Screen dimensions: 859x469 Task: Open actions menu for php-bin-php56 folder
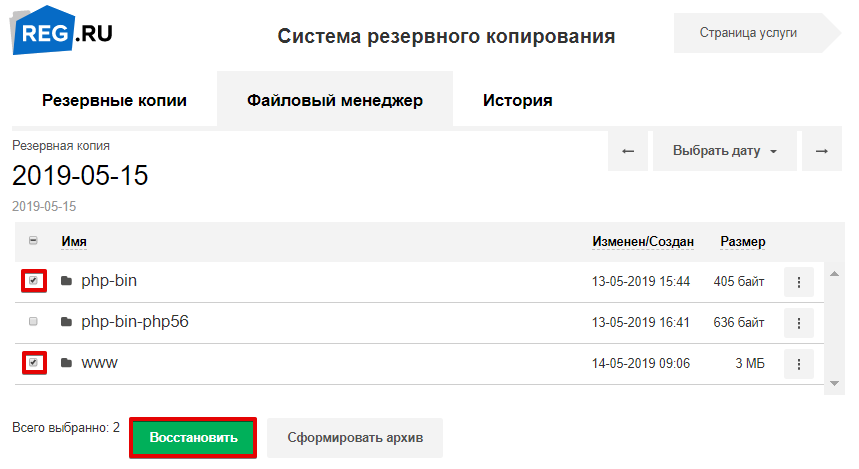pos(798,323)
